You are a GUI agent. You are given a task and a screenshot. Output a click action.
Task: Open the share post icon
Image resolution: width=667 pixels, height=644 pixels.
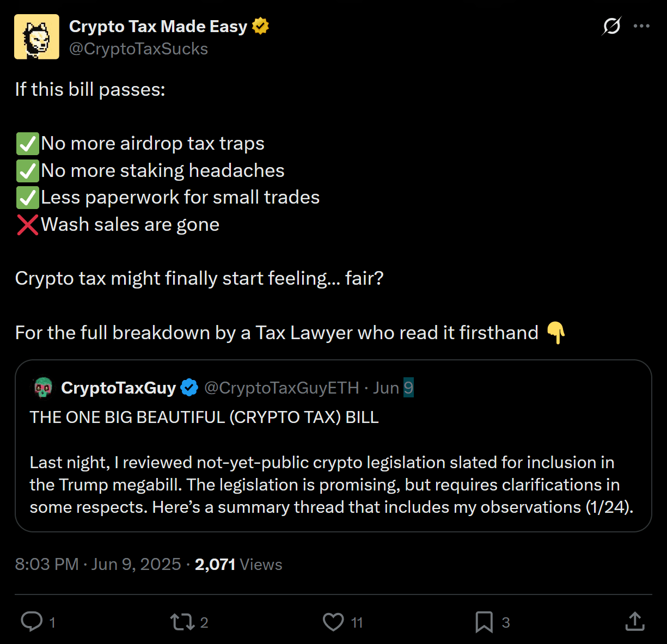pyautogui.click(x=635, y=622)
